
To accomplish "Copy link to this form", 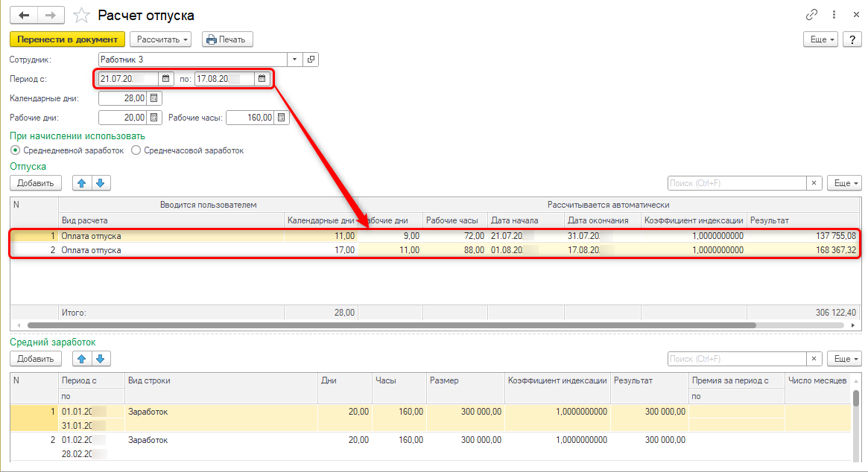I will pyautogui.click(x=811, y=15).
